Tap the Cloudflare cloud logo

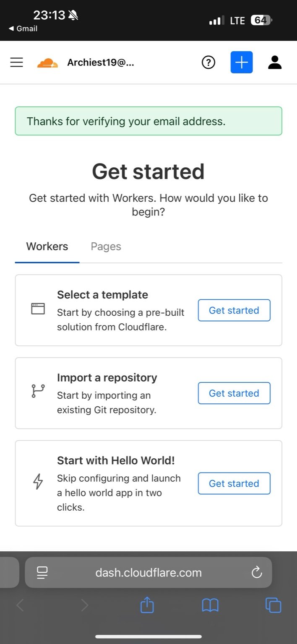tap(47, 63)
